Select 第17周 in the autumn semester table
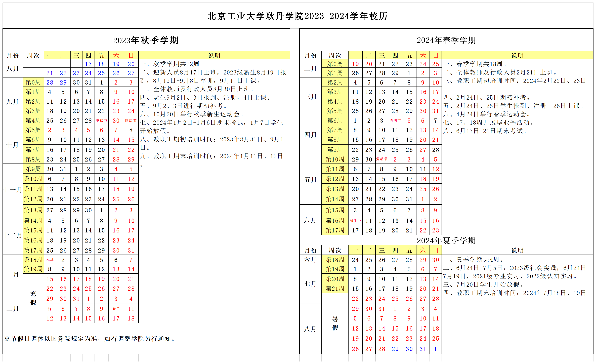The width and height of the screenshot is (596, 364). 33,250
